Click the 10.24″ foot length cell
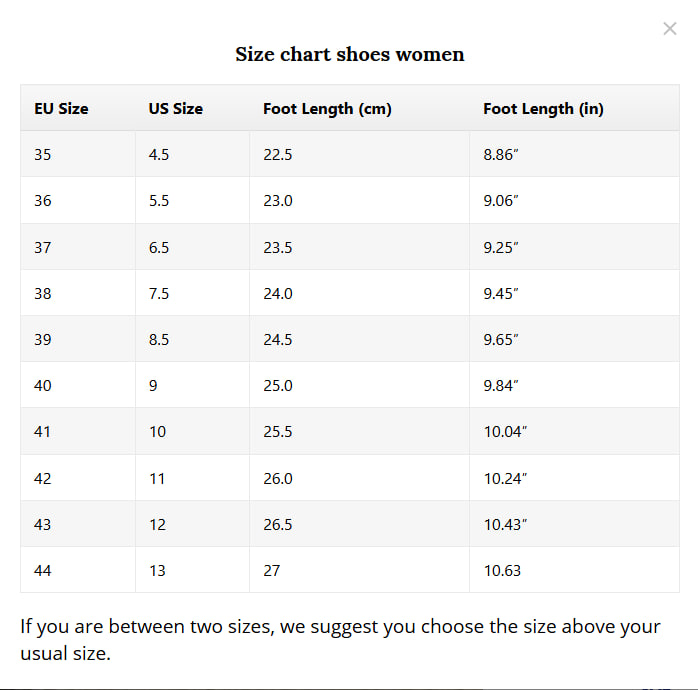Image resolution: width=698 pixels, height=690 pixels. click(505, 479)
